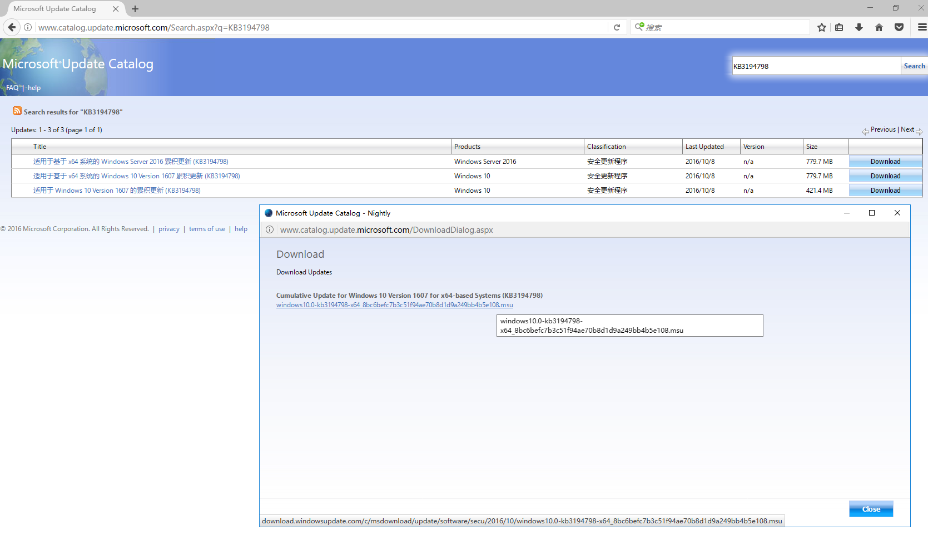Go back using the browser back arrow

tap(12, 27)
